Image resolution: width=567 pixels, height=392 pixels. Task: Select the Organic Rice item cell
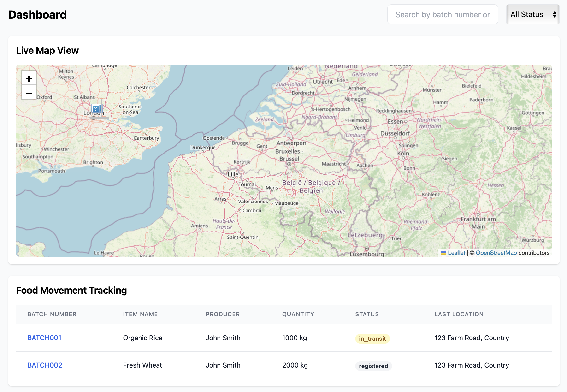142,338
